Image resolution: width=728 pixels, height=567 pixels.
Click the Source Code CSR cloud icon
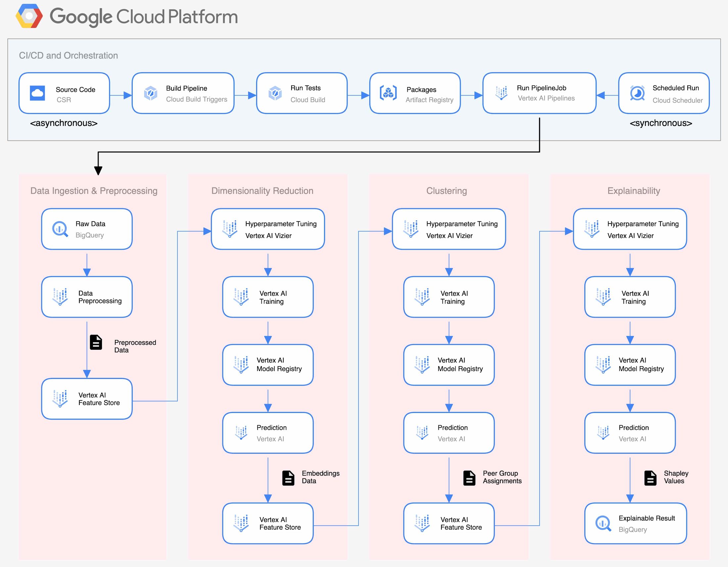[x=37, y=93]
